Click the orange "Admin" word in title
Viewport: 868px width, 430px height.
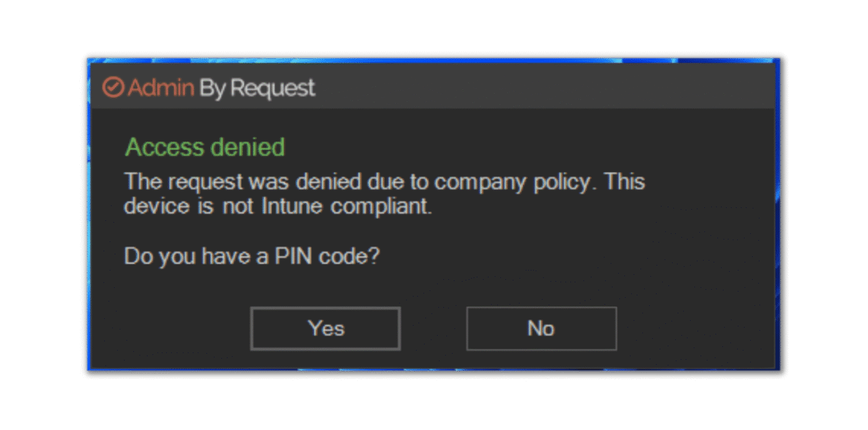161,88
